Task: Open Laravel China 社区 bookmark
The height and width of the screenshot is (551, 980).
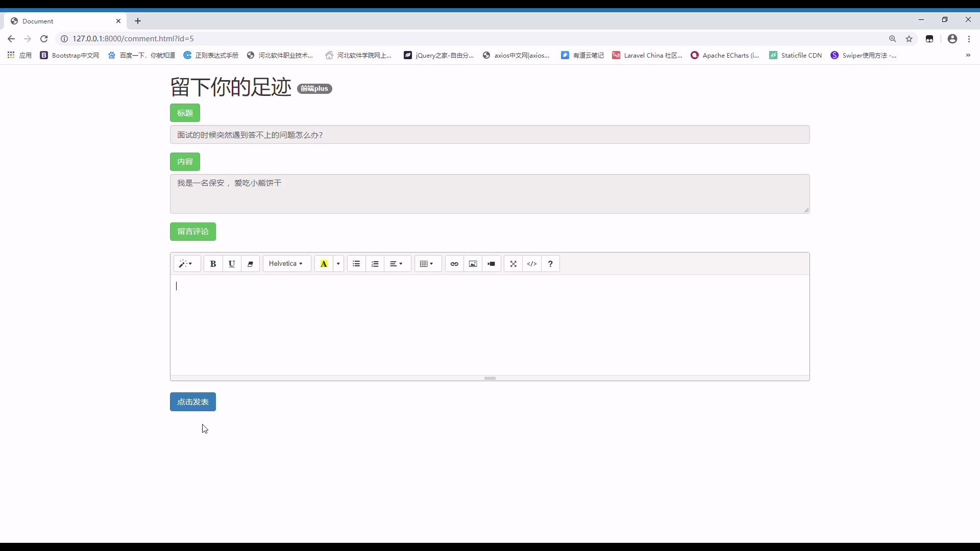Action: click(x=647, y=55)
